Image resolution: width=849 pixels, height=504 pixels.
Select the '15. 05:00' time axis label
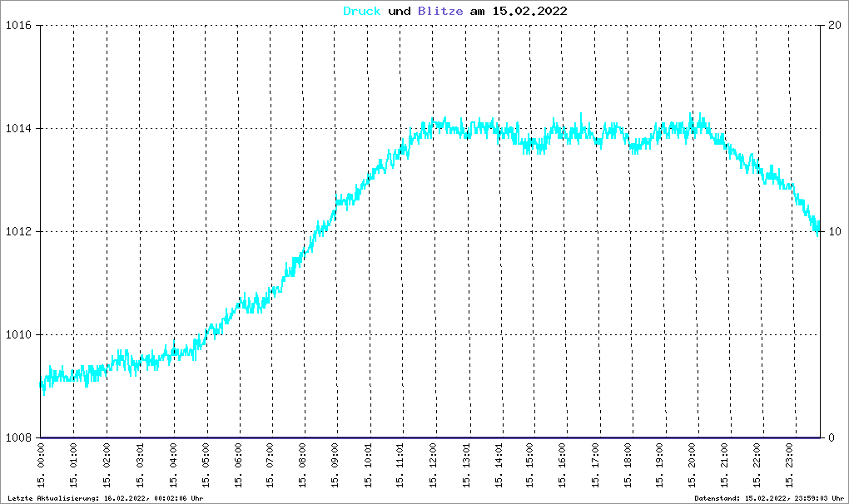(x=206, y=465)
